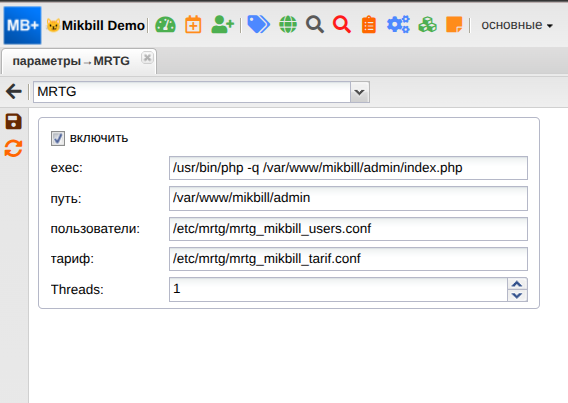This screenshot has width=568, height=403.
Task: Click the exec input field
Action: coord(348,168)
